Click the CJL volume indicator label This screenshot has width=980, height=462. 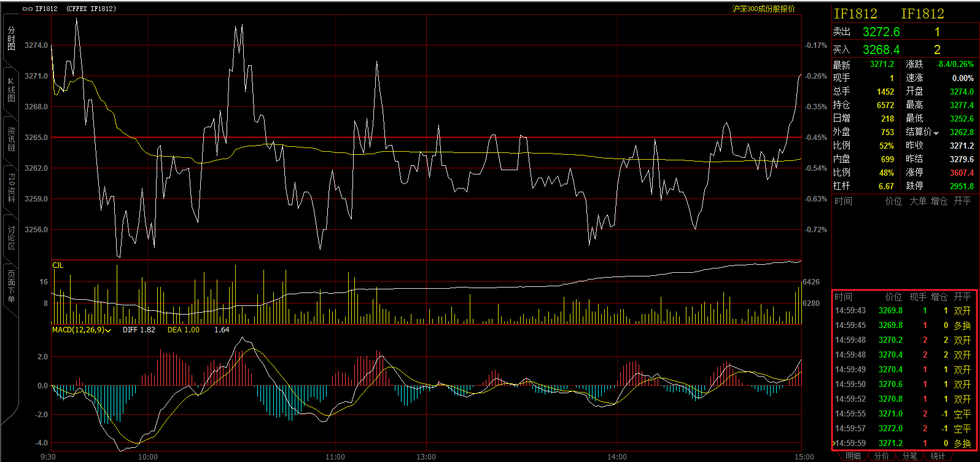pos(58,265)
